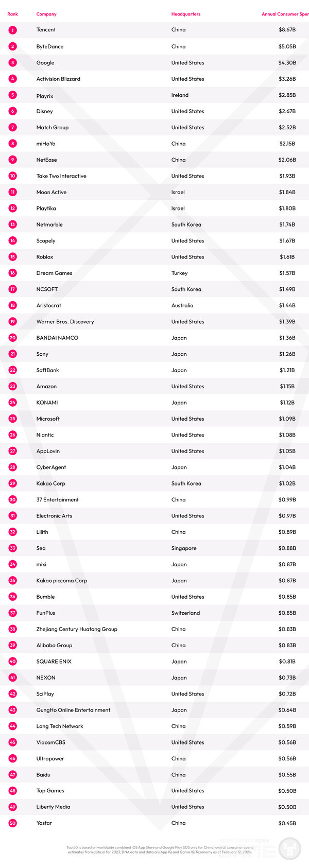This screenshot has width=309, height=868.
Task: Click the Activision Blizzard company name
Action: pyautogui.click(x=58, y=79)
